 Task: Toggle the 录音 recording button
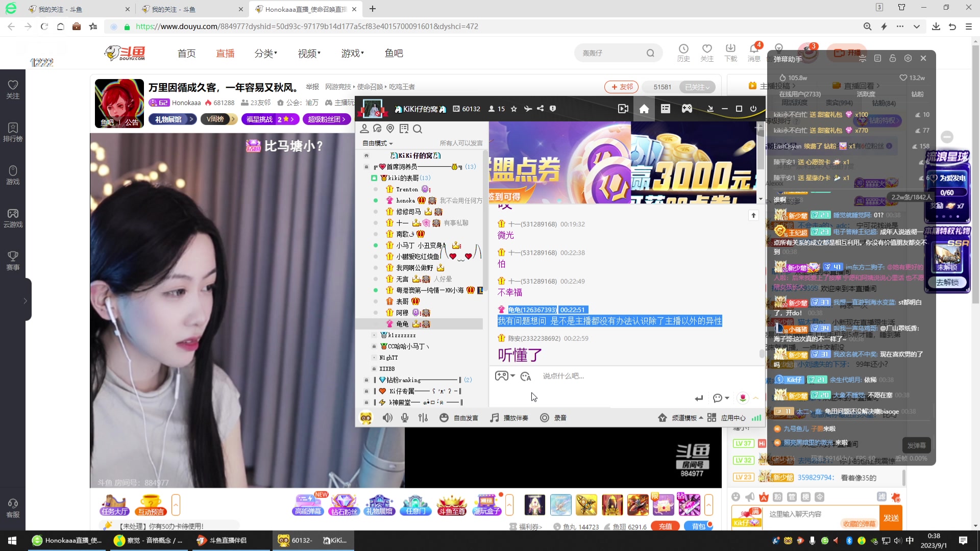pyautogui.click(x=553, y=418)
